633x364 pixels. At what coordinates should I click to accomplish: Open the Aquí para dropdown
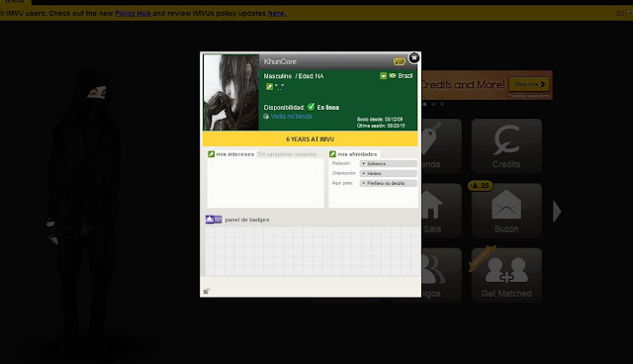click(x=388, y=183)
